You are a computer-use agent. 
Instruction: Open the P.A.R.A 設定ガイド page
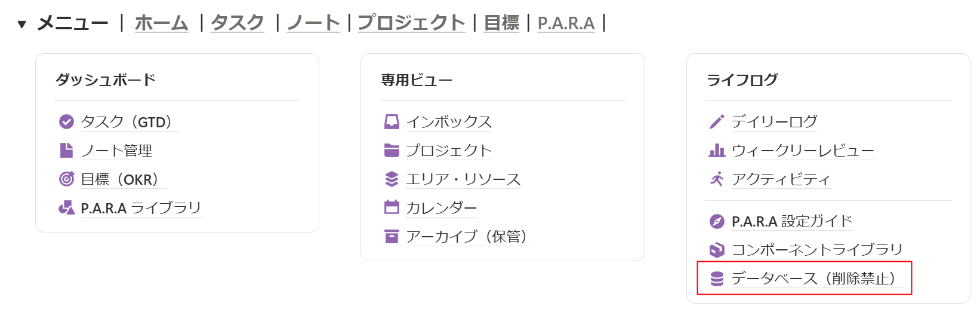[x=792, y=221]
